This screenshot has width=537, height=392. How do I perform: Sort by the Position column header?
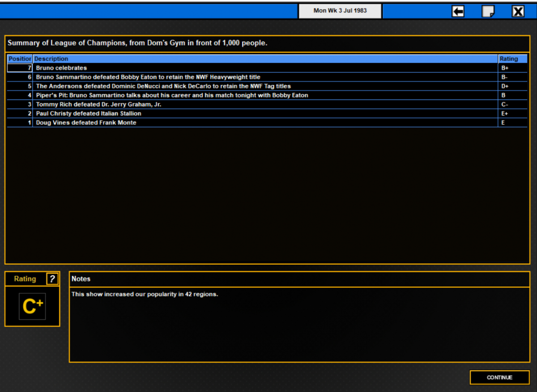tap(20, 59)
